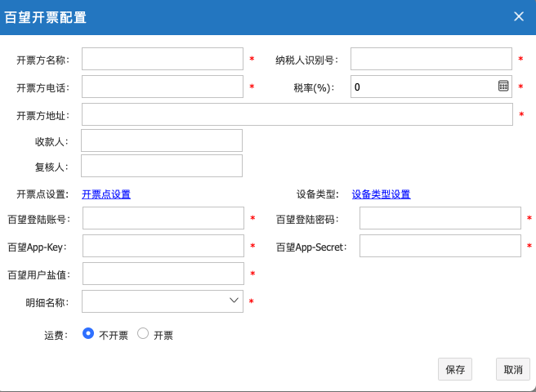Open the 设备类型设置 link
Image resolution: width=536 pixels, height=392 pixels.
click(x=381, y=194)
